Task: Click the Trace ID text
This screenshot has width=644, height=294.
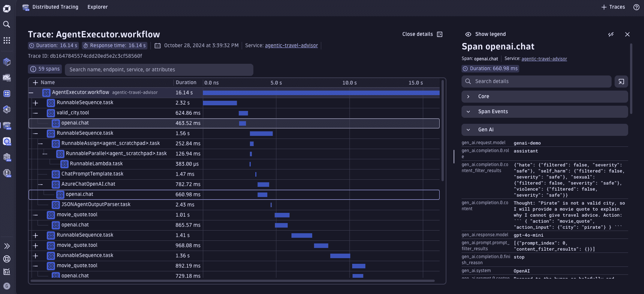Action: [85, 56]
